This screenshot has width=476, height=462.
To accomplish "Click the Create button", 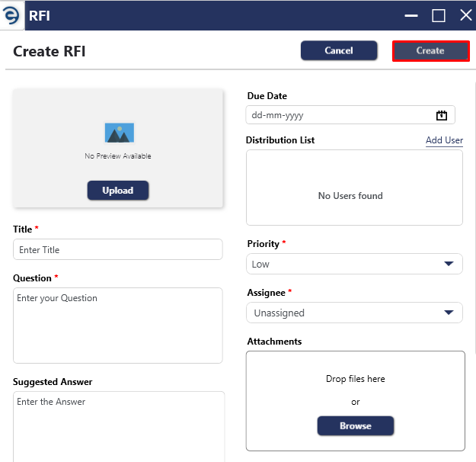I will point(430,51).
